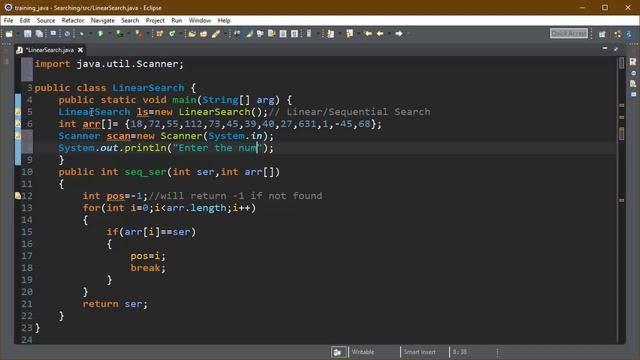
Task: Click the Writable status bar entry
Action: (x=362, y=352)
